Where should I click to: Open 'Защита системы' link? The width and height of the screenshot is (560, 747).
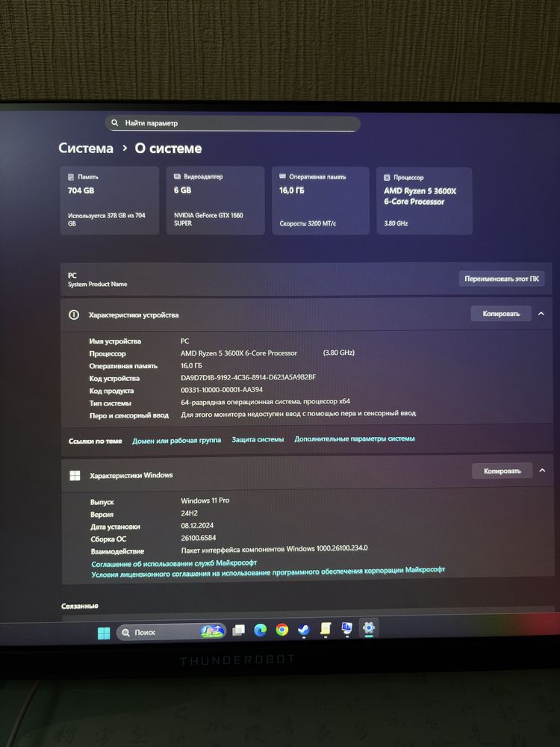coord(258,439)
